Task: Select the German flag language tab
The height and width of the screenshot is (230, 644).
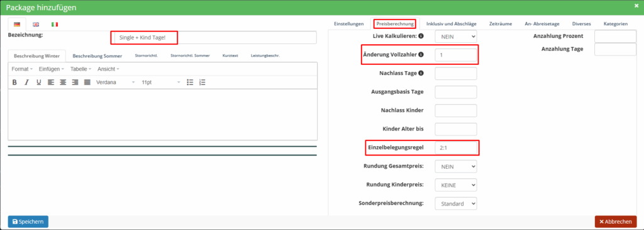Action: click(17, 25)
